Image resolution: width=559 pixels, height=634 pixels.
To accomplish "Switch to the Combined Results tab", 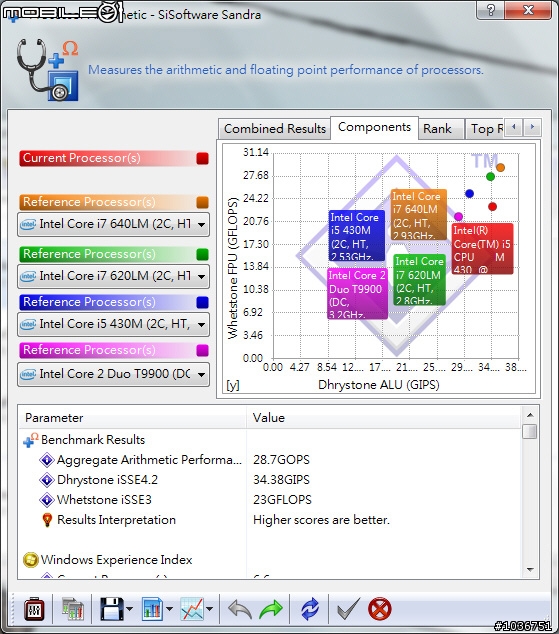I will (275, 129).
